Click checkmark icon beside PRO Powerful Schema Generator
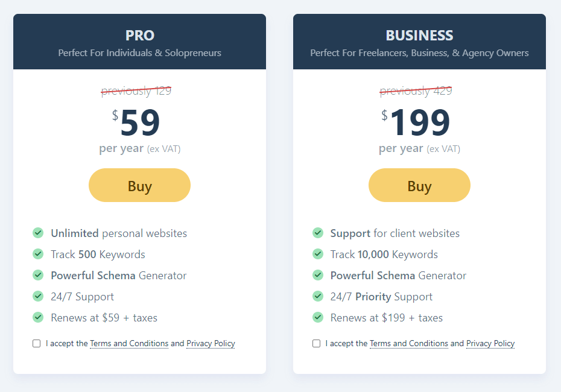Screen dimensions: 561x392 click(38, 275)
